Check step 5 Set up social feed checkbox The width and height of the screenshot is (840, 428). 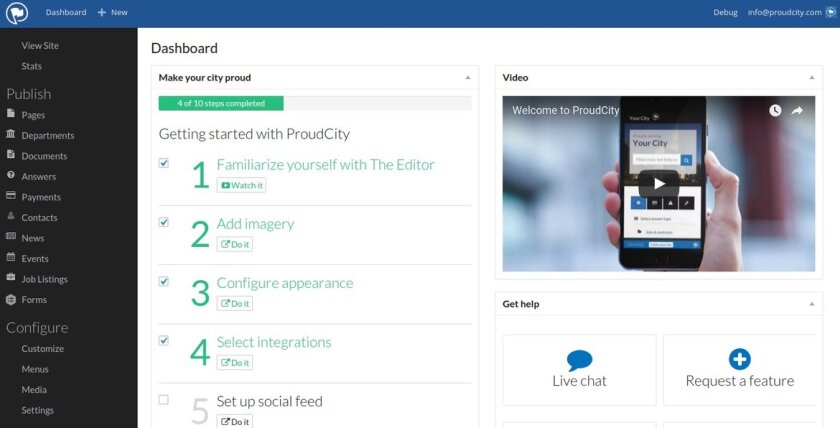pyautogui.click(x=164, y=400)
